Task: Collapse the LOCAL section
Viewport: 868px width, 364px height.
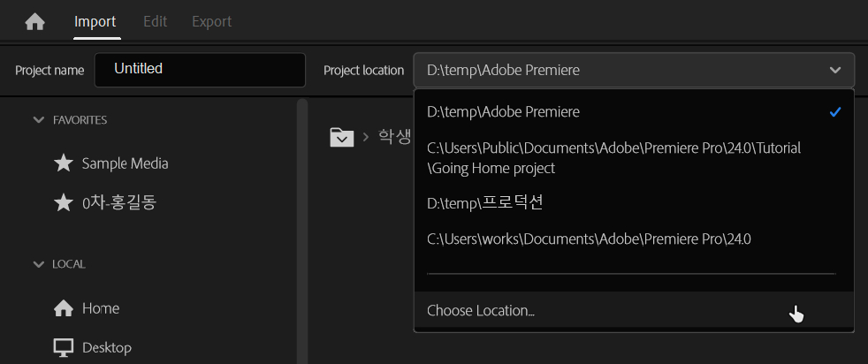Action: coord(39,264)
